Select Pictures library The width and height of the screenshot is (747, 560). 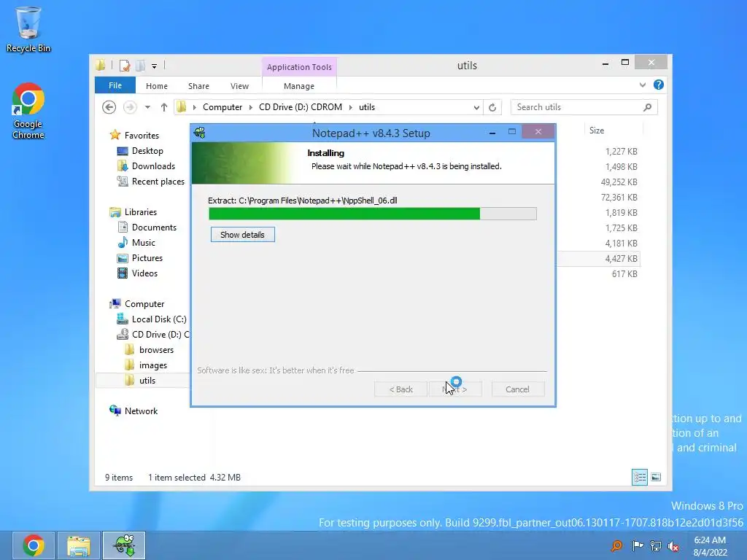pos(147,258)
